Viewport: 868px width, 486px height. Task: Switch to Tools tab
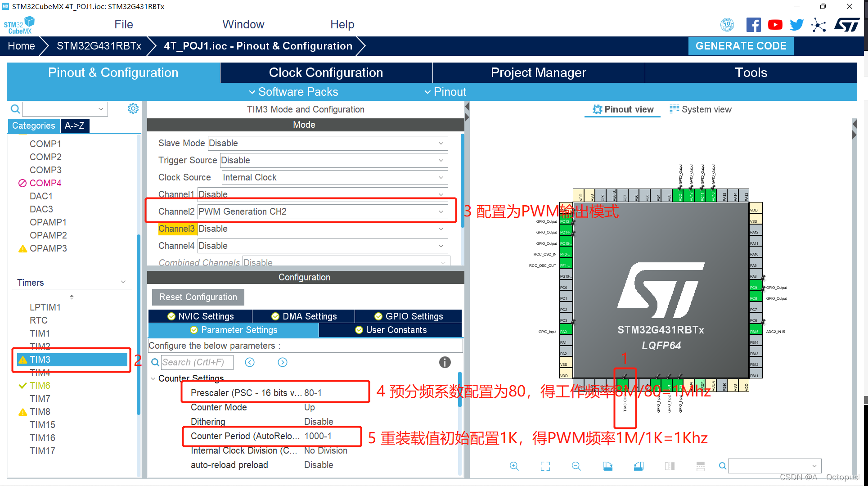751,72
